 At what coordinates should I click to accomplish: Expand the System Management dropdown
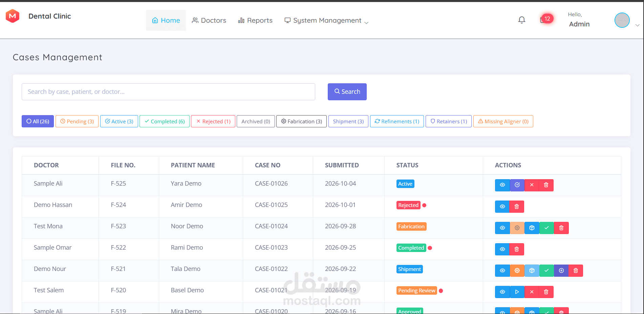coord(326,20)
